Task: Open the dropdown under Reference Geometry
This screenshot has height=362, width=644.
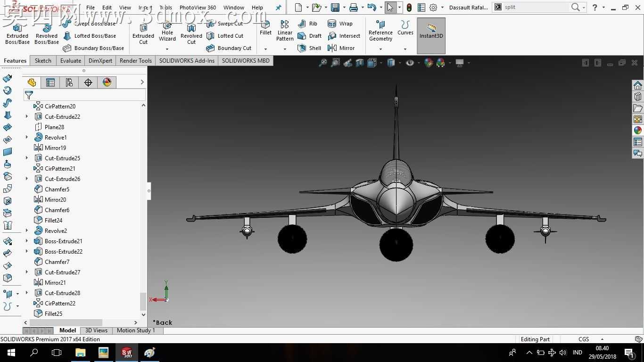Action: pyautogui.click(x=380, y=49)
